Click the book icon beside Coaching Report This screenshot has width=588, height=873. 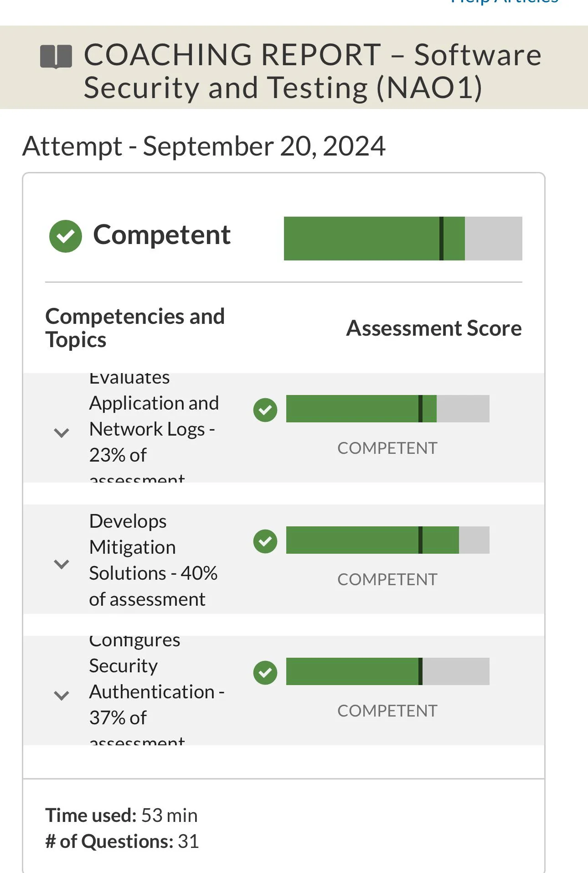click(56, 57)
